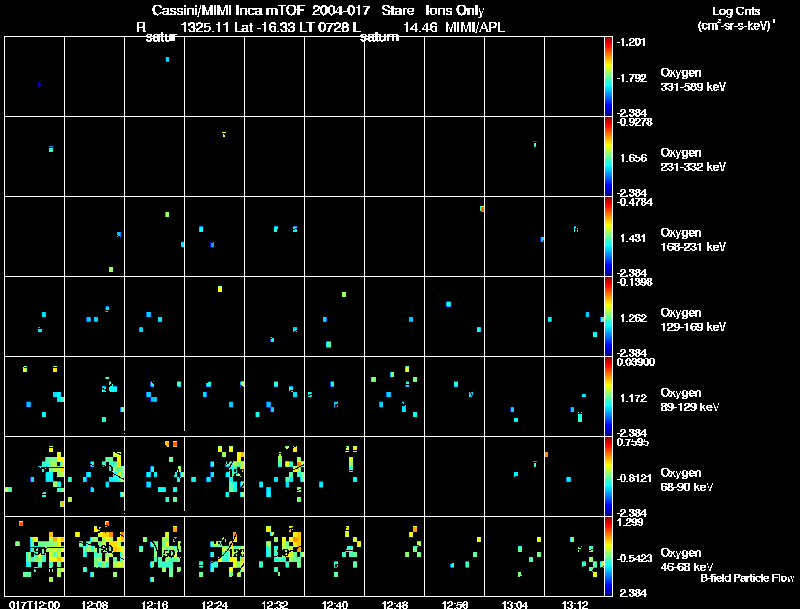Screen dimensions: 800x609
Task: Click the '12:48' time axis label
Action: (395, 604)
